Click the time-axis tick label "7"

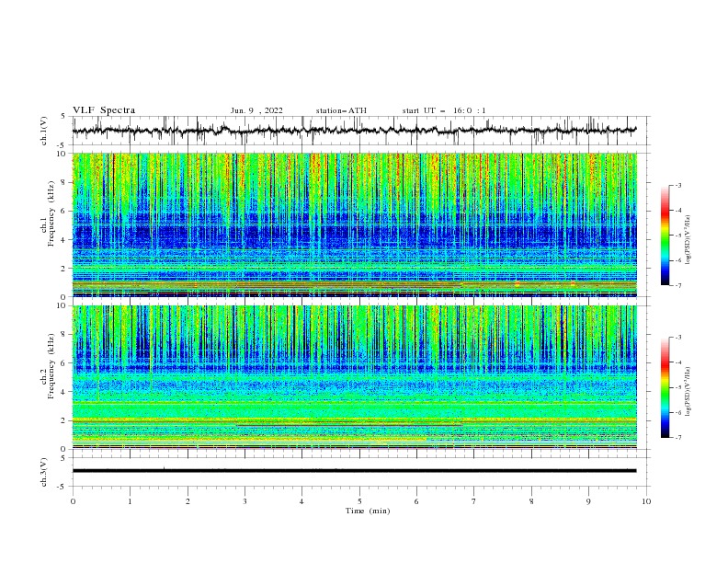[473, 501]
